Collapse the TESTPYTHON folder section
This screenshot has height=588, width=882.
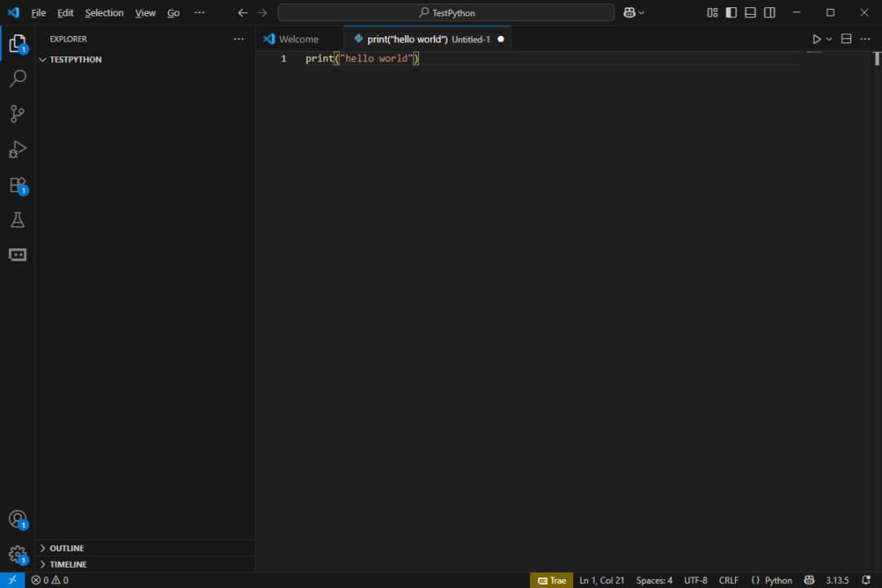tap(145, 59)
